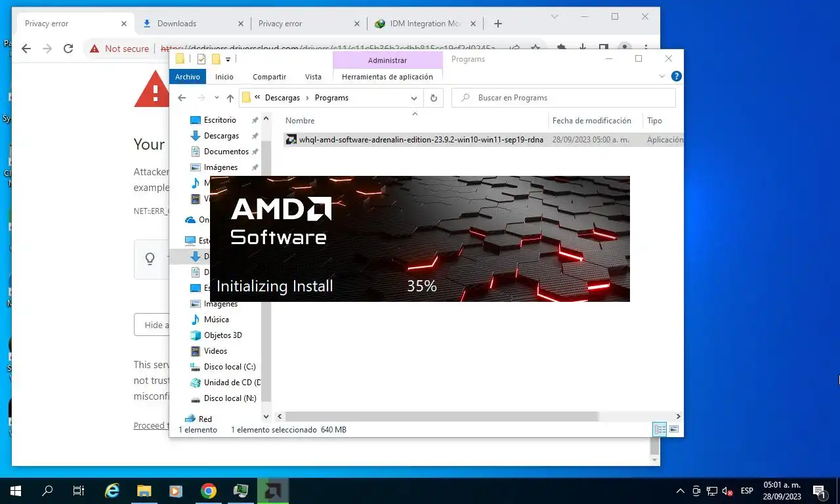
Task: Sort files by Nombre column
Action: coord(300,121)
